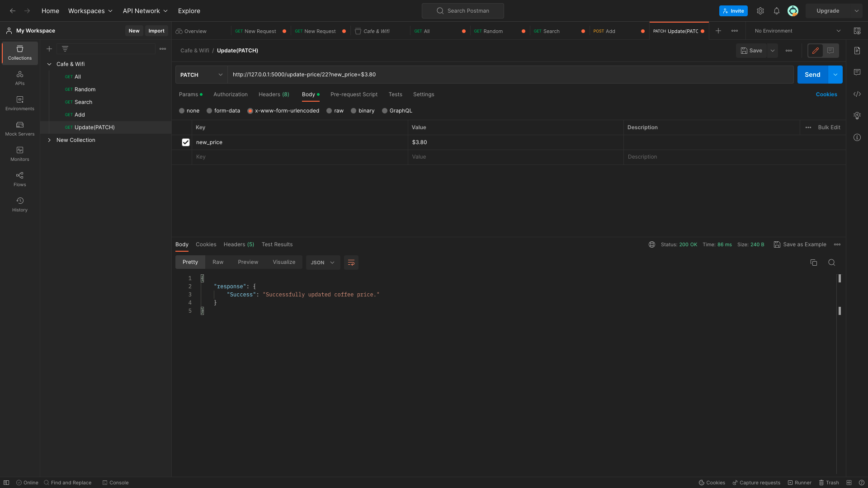Click the blue Send button
The width and height of the screenshot is (868, 488).
(x=812, y=75)
